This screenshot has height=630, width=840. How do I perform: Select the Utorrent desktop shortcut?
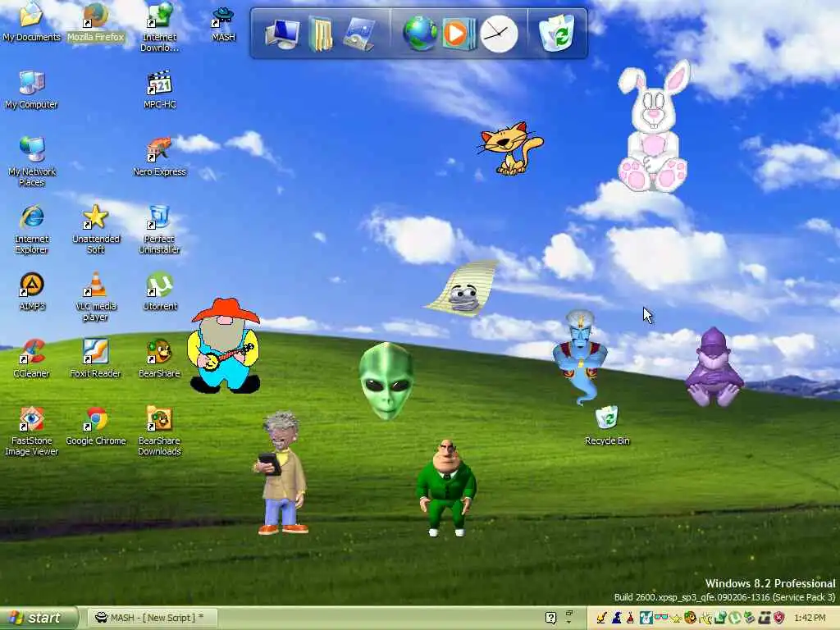tap(160, 292)
